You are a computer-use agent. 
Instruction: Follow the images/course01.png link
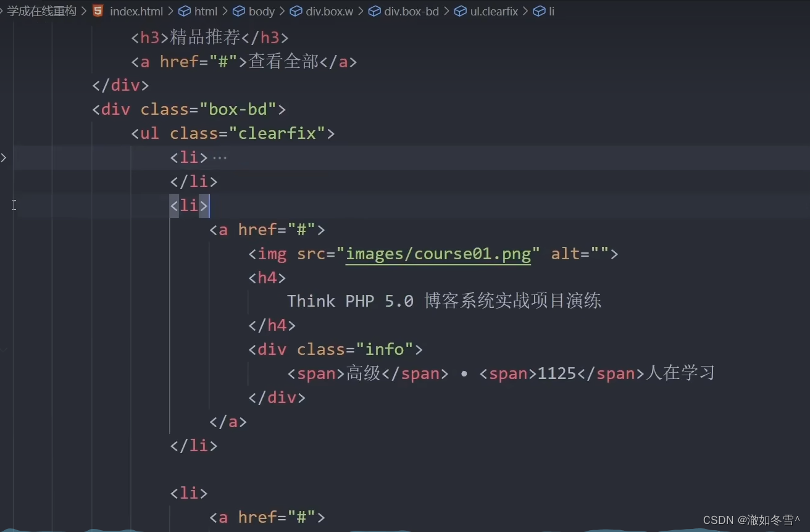(x=438, y=254)
